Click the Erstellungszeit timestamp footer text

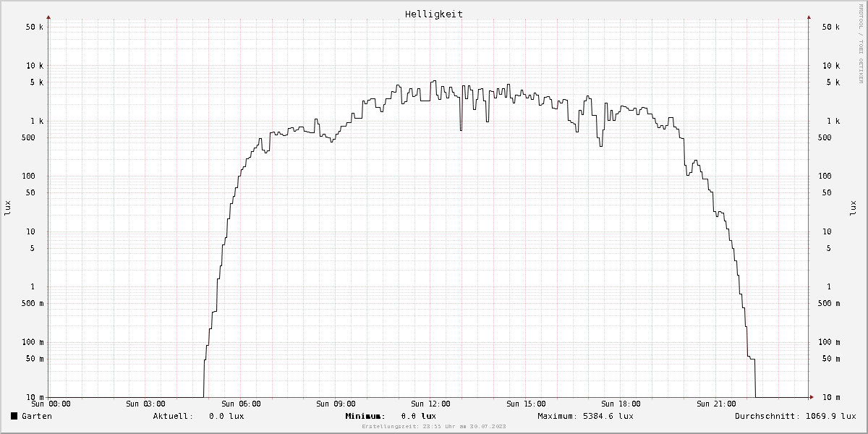434,427
